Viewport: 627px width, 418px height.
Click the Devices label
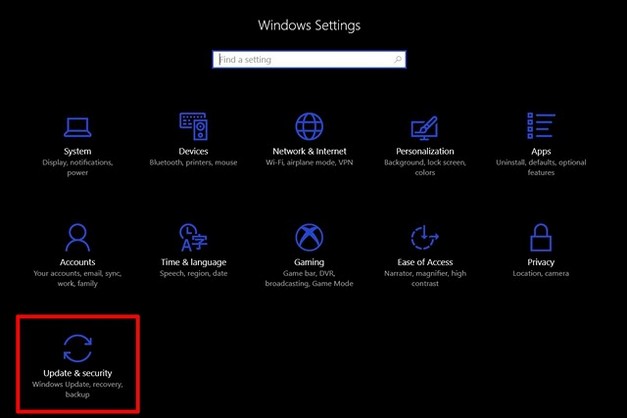click(194, 151)
